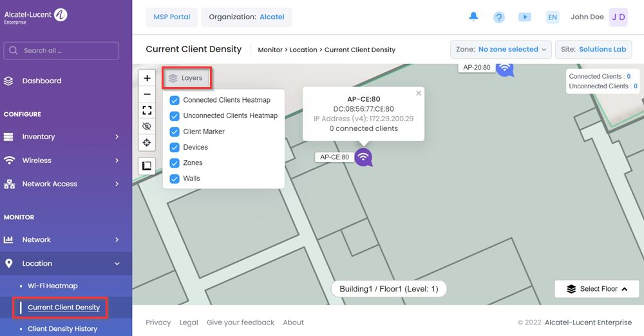This screenshot has height=336, width=644.
Task: Expand the Network Access menu chevron
Action: coord(117,184)
